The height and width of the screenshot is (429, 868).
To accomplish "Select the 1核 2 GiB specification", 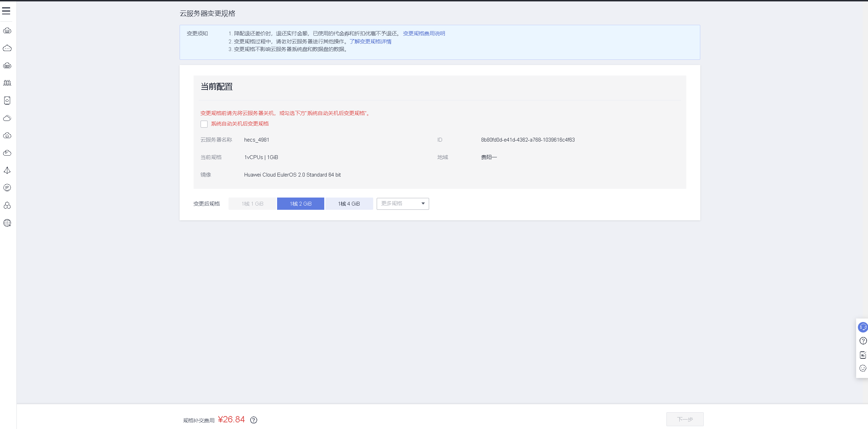I will [301, 203].
